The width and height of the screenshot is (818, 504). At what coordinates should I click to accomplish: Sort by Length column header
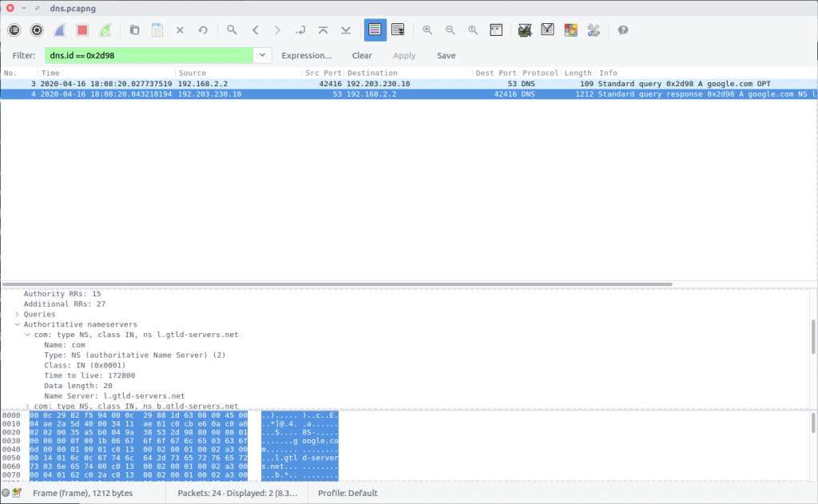[x=578, y=73]
